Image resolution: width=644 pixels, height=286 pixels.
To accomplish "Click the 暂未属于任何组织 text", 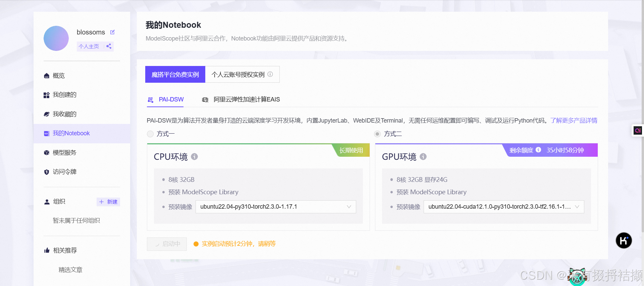I will (76, 220).
